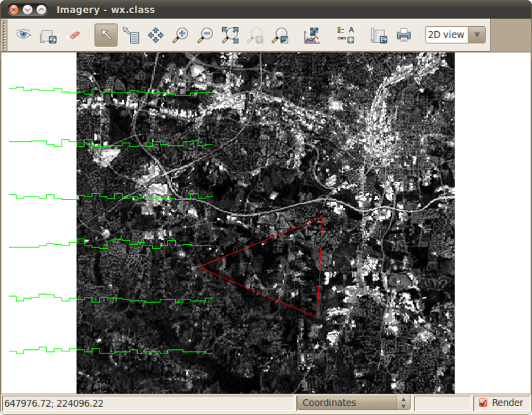Erase the display with eraser icon
Viewport: 532px width, 415px height.
(73, 35)
